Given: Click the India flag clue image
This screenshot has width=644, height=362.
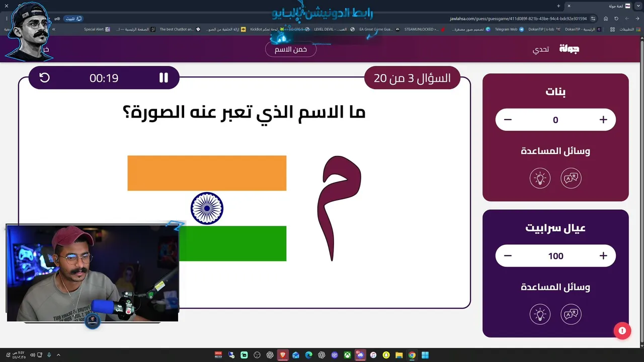Looking at the screenshot, I should pyautogui.click(x=207, y=208).
